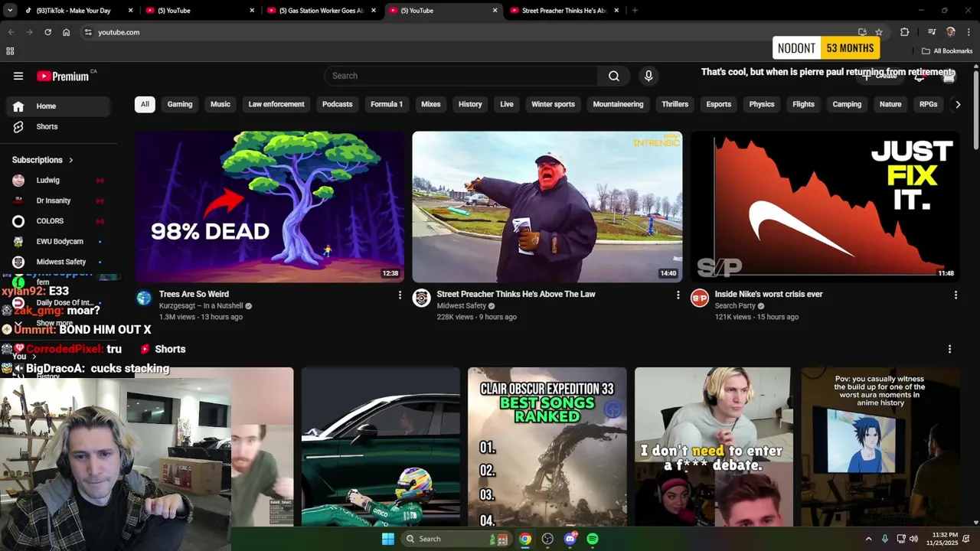Screen dimensions: 980x551
Task: Select the Mountaineering chip
Action: click(x=618, y=104)
